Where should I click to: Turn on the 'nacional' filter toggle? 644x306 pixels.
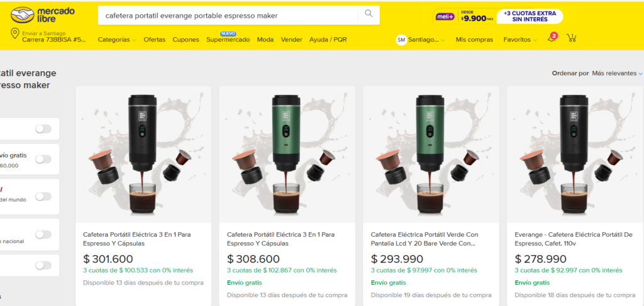click(43, 235)
